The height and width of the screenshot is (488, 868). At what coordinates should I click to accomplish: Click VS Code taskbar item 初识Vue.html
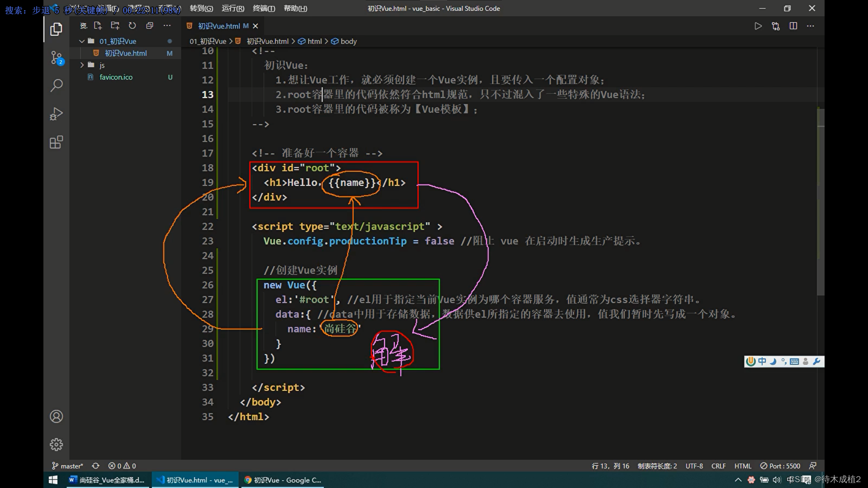[x=195, y=480]
